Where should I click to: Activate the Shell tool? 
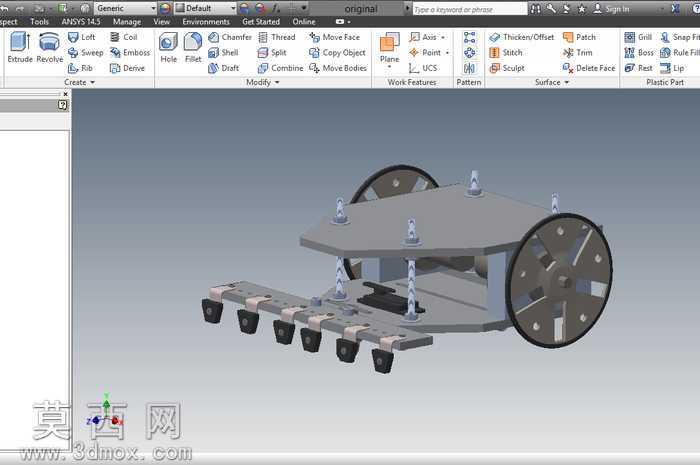click(223, 53)
